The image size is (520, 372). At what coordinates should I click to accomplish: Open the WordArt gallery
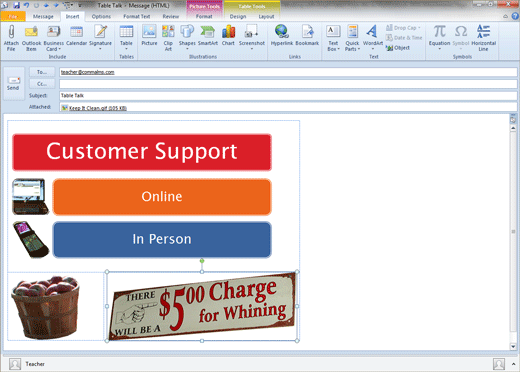pyautogui.click(x=373, y=38)
